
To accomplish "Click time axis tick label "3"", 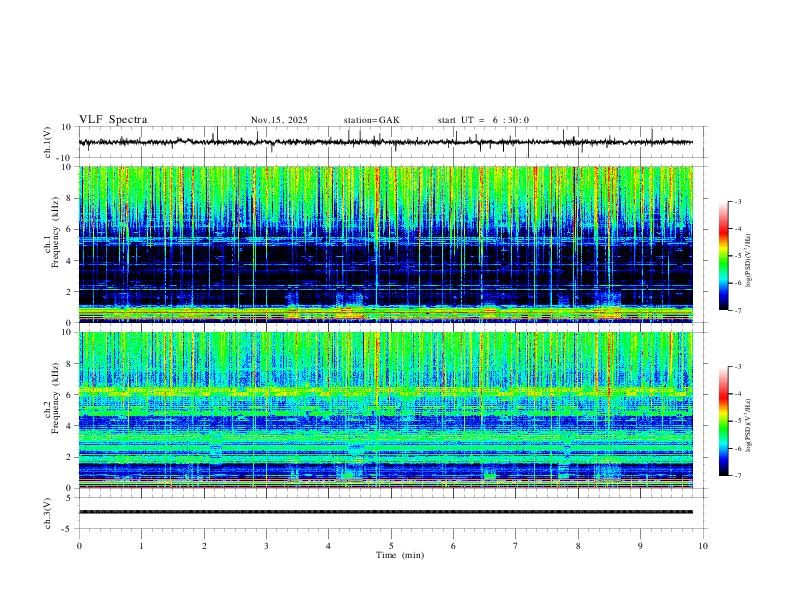I will (x=266, y=546).
